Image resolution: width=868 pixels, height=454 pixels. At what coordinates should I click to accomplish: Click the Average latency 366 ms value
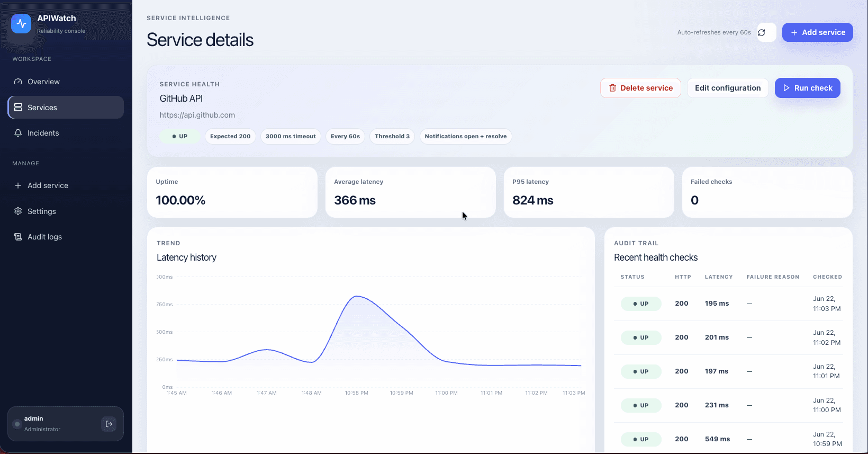click(355, 200)
